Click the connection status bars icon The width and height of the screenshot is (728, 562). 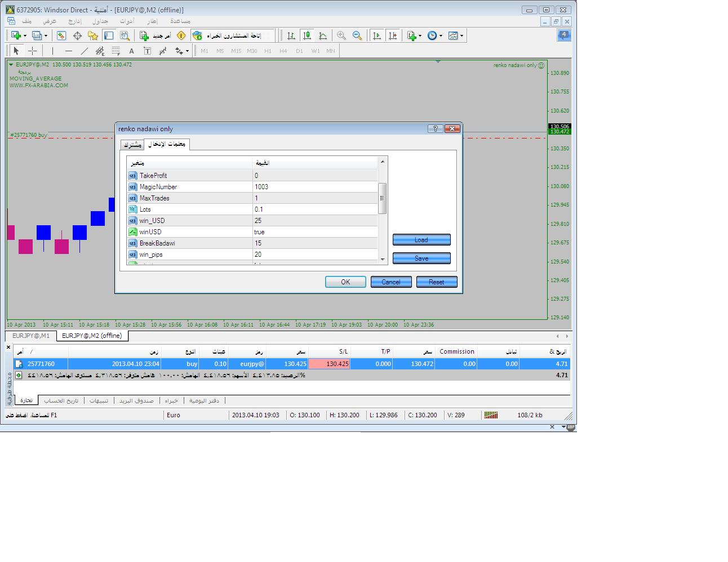click(491, 415)
